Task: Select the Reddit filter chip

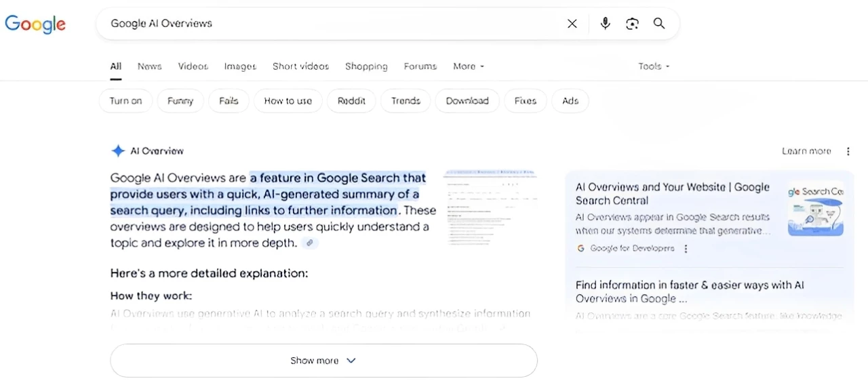Action: pyautogui.click(x=351, y=101)
